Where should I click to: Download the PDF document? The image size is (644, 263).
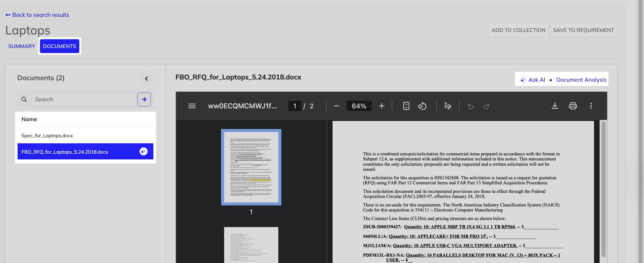coord(555,106)
